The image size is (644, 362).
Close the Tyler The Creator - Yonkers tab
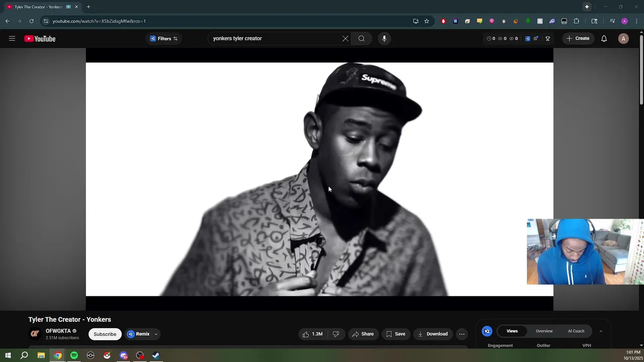pos(76,7)
